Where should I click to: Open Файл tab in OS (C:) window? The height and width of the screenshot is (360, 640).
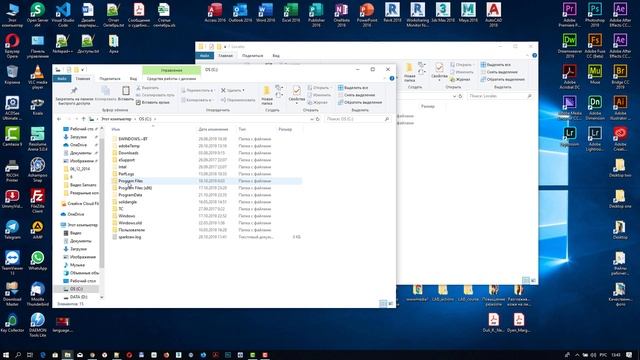(x=62, y=78)
